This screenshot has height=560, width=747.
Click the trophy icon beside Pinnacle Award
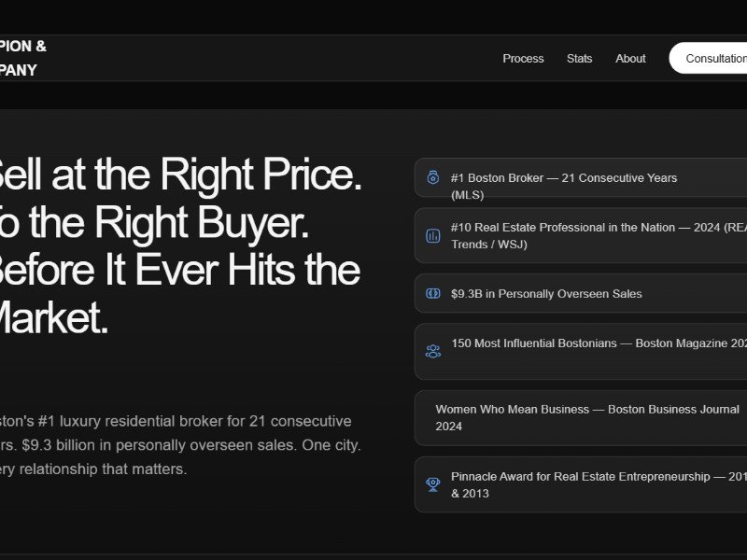pos(433,484)
